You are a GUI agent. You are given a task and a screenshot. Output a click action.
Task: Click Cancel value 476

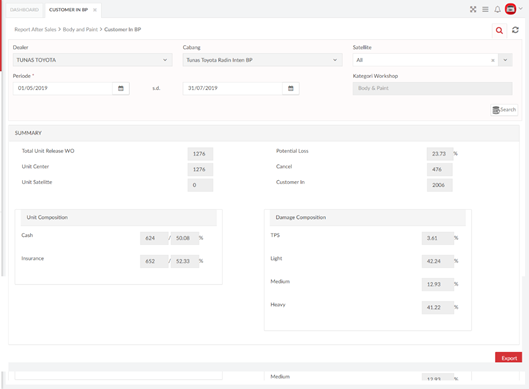coord(440,169)
